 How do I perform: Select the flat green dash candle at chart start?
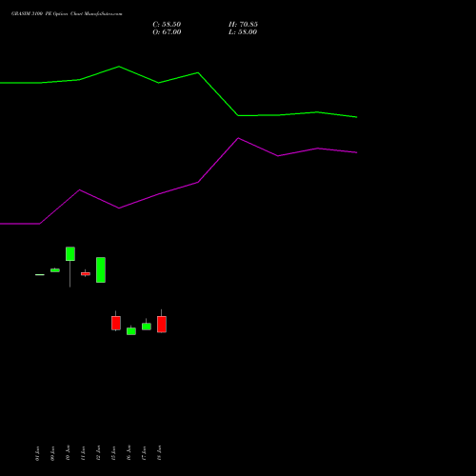(40, 274)
